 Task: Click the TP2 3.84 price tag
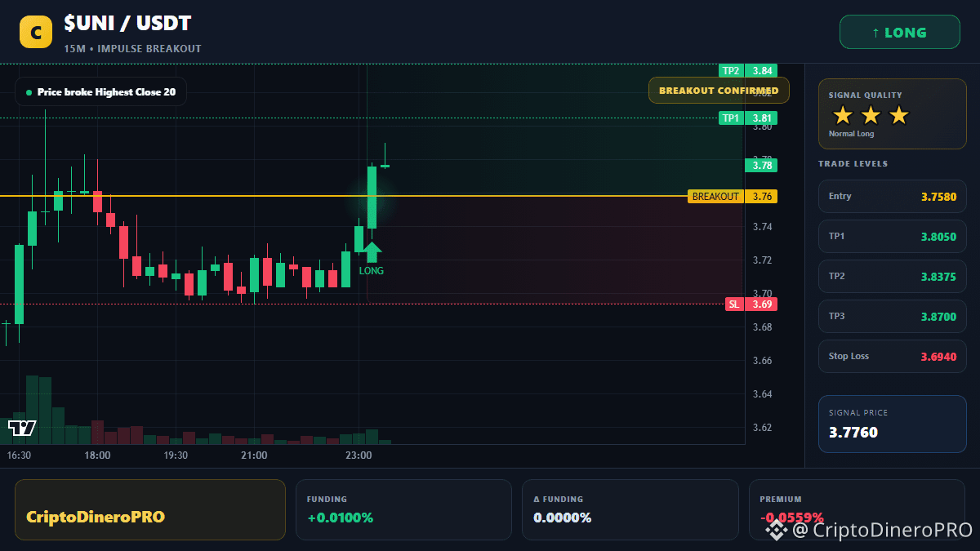pyautogui.click(x=748, y=70)
